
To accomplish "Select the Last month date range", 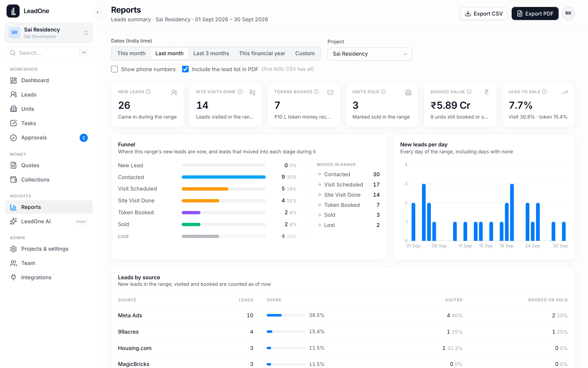I will [x=169, y=53].
